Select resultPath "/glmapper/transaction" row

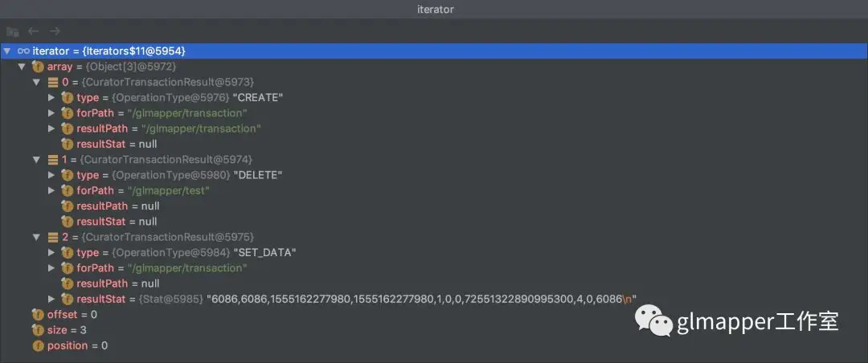point(169,128)
